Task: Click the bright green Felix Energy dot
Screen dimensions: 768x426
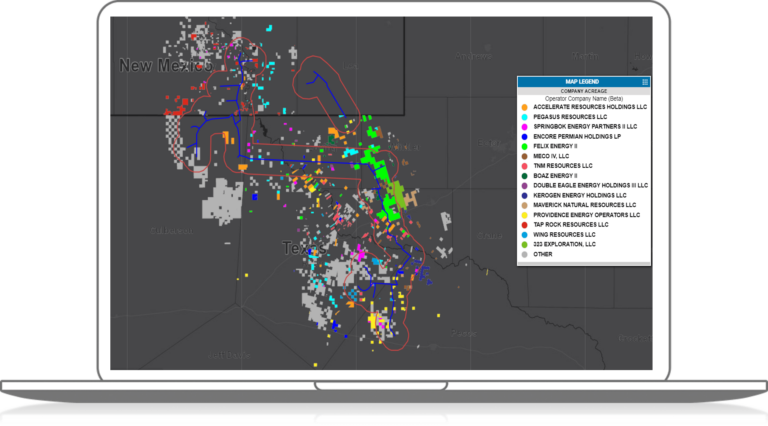Action: tap(525, 146)
